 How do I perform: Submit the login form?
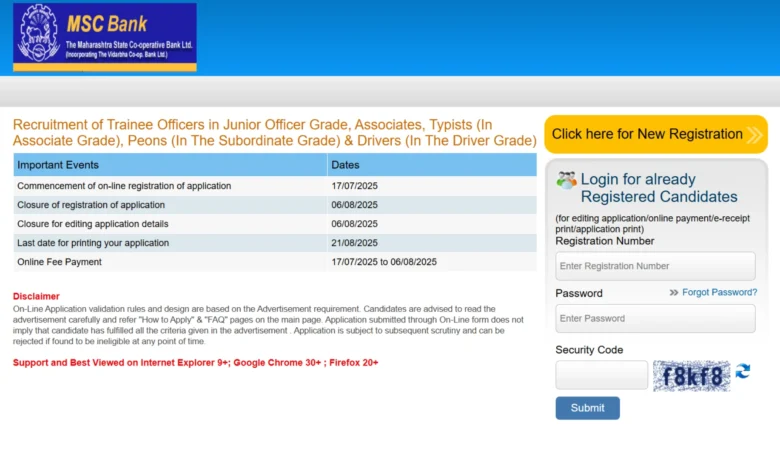tap(587, 408)
